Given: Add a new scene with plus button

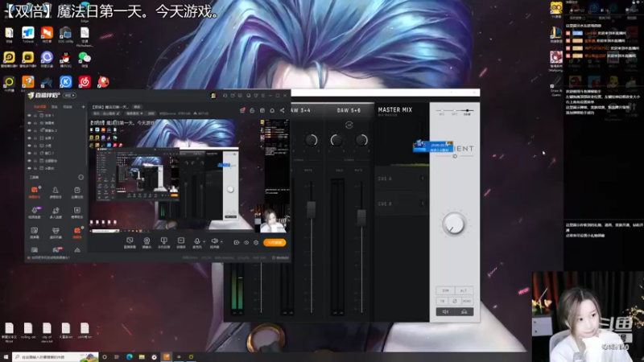Looking at the screenshot, I should (x=84, y=107).
